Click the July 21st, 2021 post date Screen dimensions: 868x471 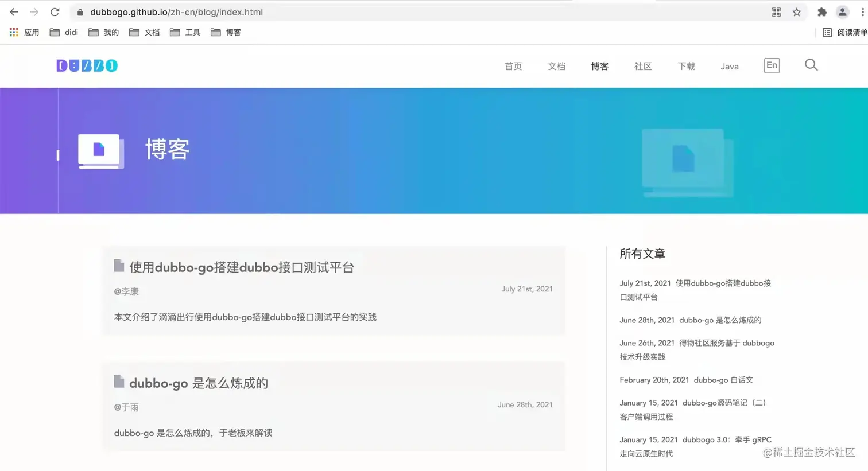527,289
